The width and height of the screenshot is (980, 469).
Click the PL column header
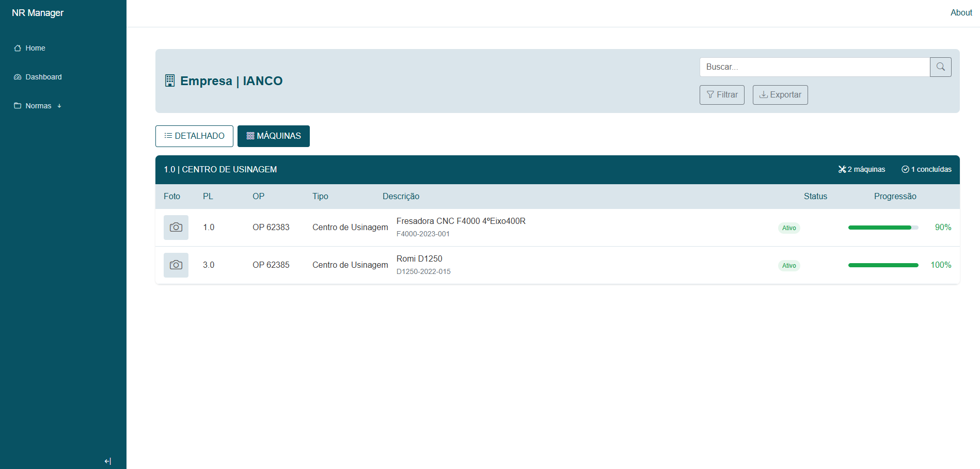(208, 197)
